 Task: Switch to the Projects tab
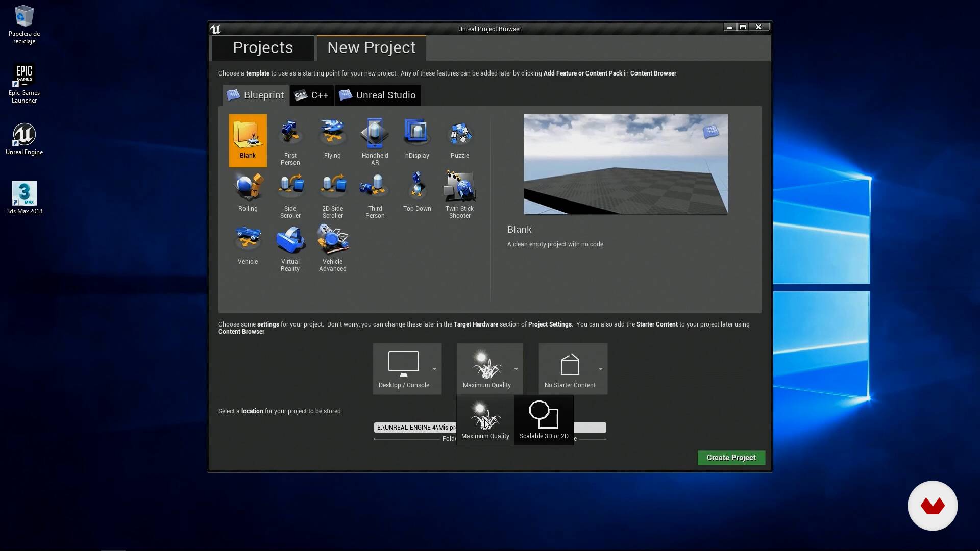pyautogui.click(x=263, y=47)
